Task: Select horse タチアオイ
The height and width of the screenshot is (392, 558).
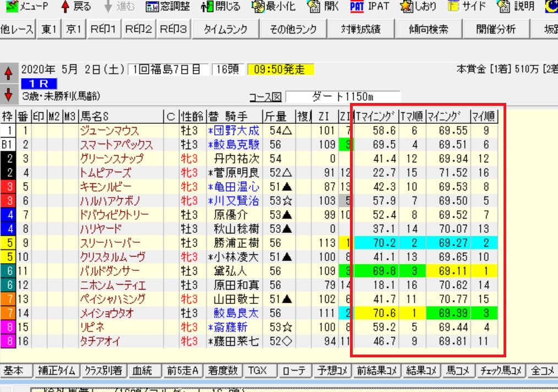Action: click(100, 341)
